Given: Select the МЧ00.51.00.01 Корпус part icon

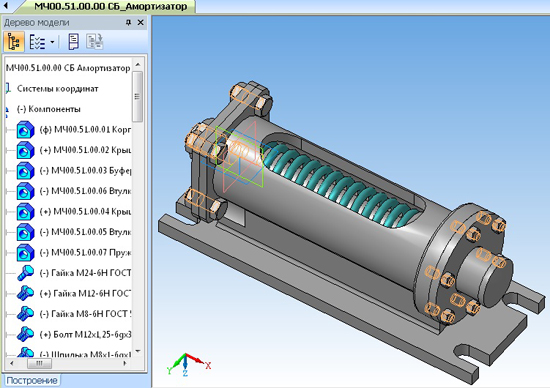Looking at the screenshot, I should [x=25, y=130].
